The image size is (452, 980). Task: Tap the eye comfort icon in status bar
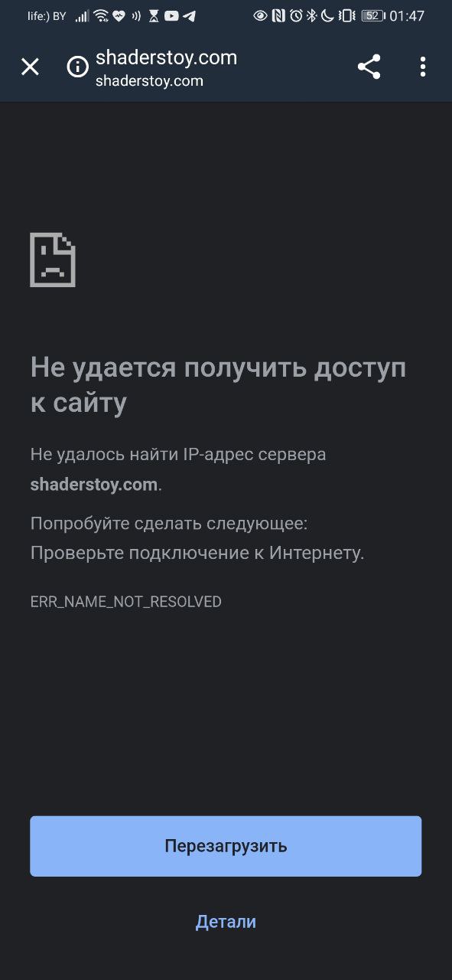pos(260,16)
